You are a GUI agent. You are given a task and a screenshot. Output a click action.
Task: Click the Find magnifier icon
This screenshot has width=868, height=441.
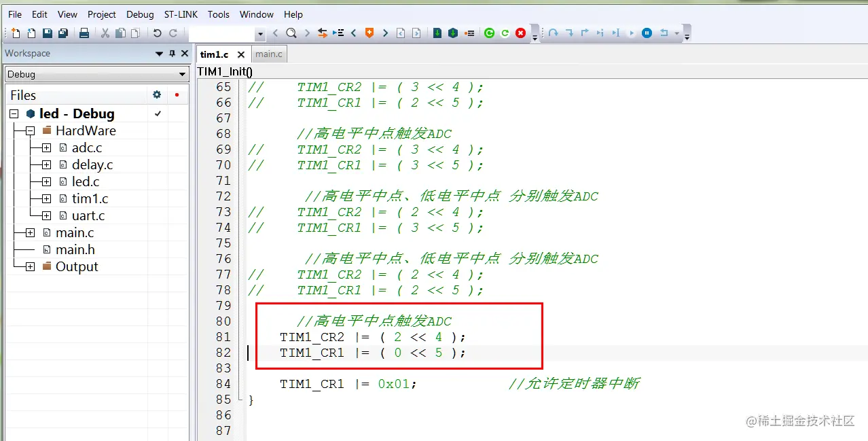291,33
